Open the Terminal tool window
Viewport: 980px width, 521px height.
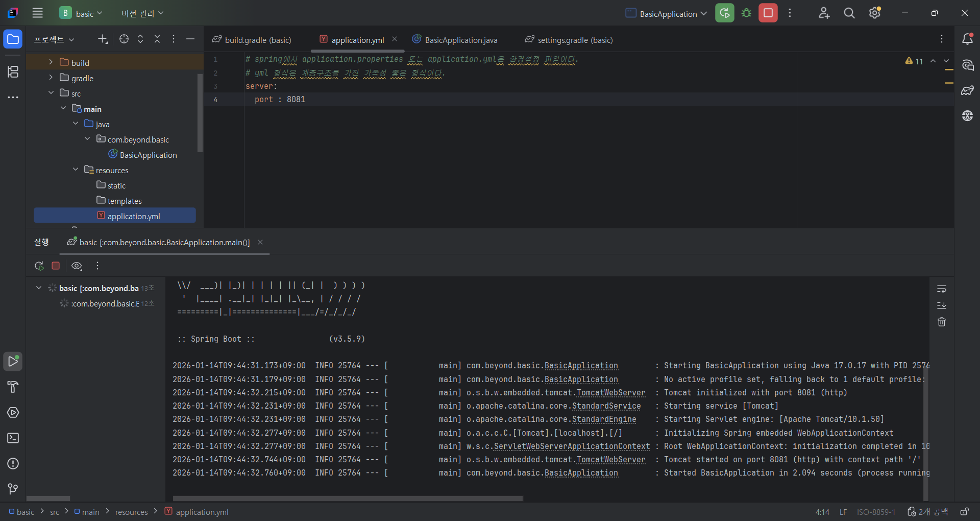(x=13, y=438)
